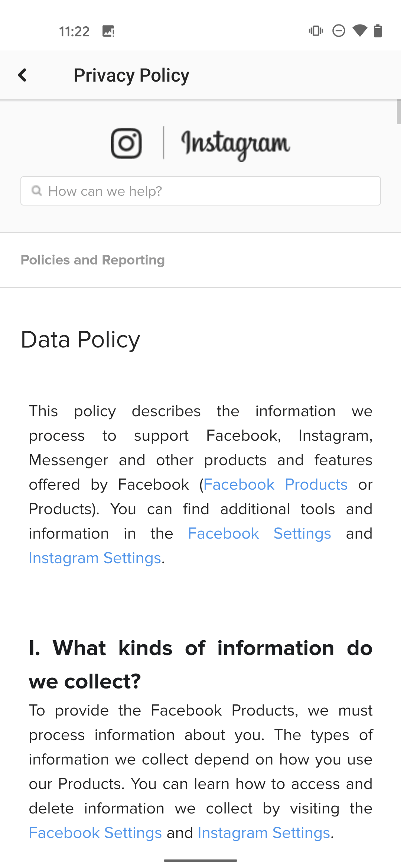Tap the Instagram camera logo icon

pyautogui.click(x=126, y=143)
